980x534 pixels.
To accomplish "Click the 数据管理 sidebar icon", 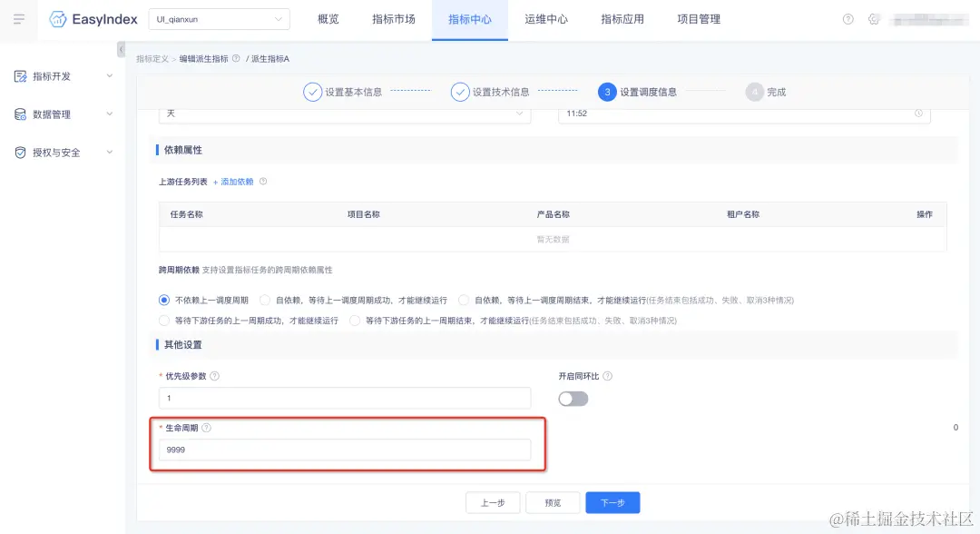I will [x=21, y=114].
